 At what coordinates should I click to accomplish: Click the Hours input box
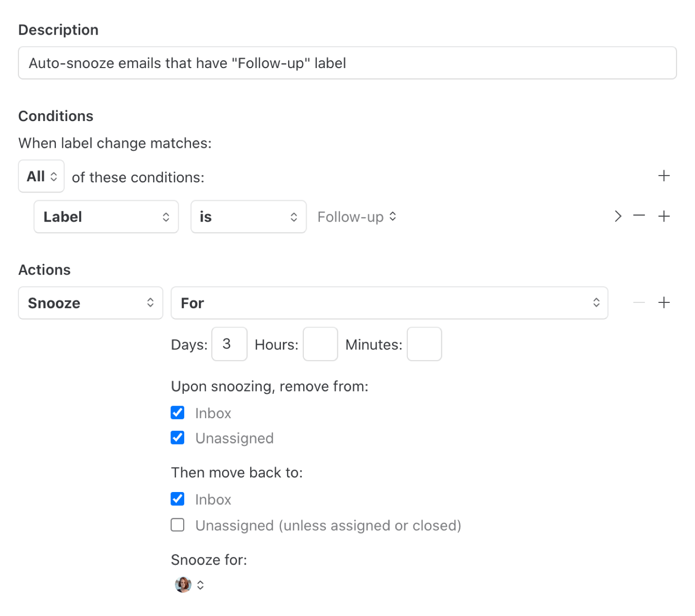point(320,344)
